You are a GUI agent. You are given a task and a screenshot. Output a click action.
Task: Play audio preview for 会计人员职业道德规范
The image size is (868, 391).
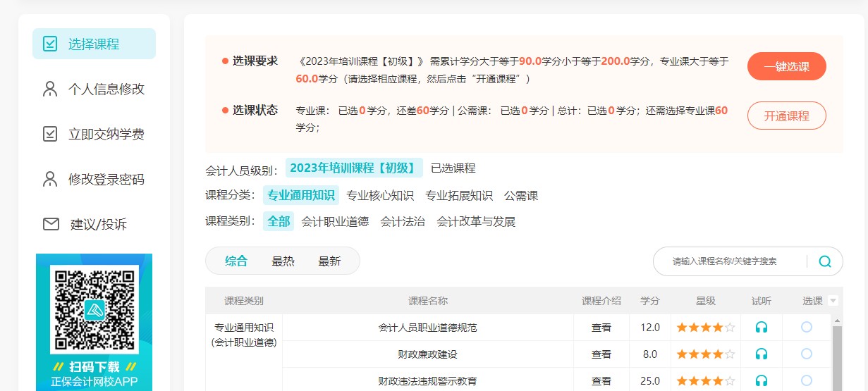point(761,327)
